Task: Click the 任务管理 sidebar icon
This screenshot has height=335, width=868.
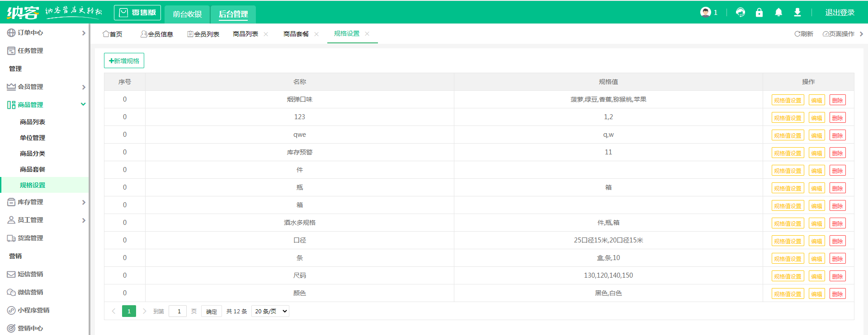Action: tap(11, 51)
